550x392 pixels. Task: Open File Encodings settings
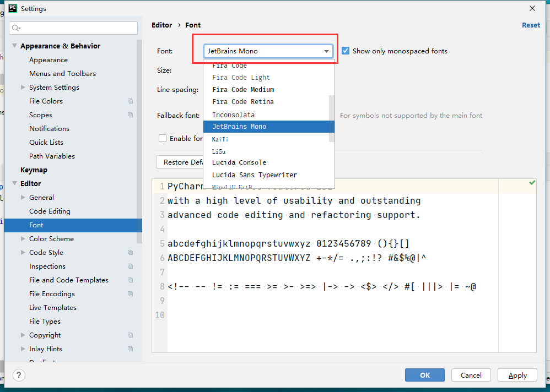tap(52, 294)
